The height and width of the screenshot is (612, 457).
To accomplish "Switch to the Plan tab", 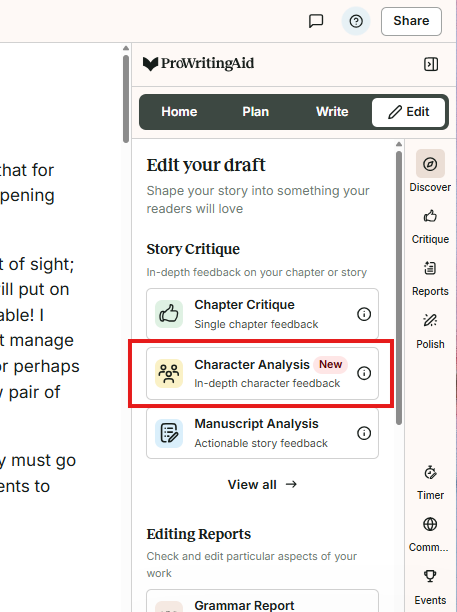I will tap(255, 112).
